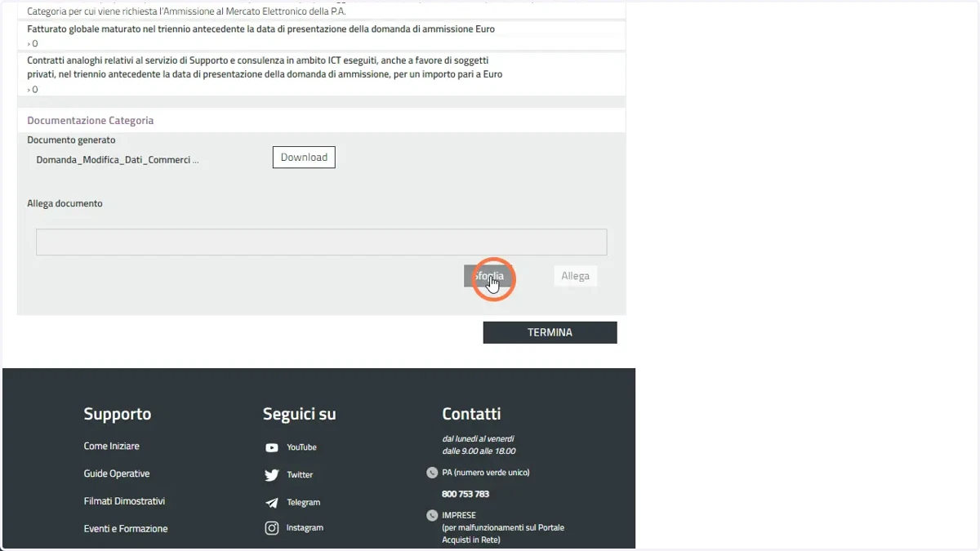The image size is (980, 551).
Task: Click the Allega attach button
Action: [575, 276]
